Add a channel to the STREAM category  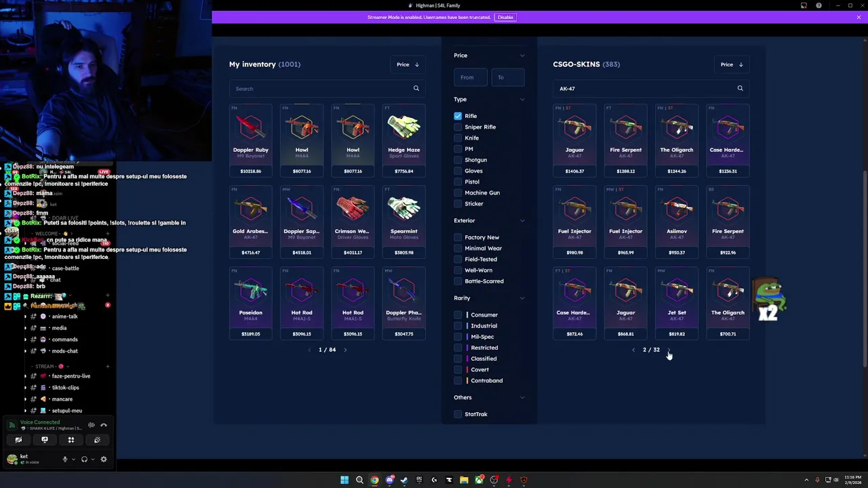click(107, 366)
